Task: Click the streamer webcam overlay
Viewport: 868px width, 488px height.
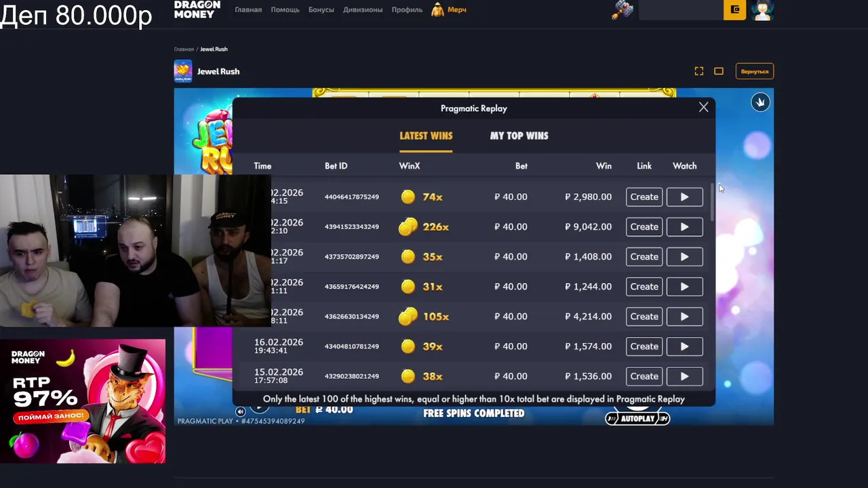Action: tap(136, 251)
